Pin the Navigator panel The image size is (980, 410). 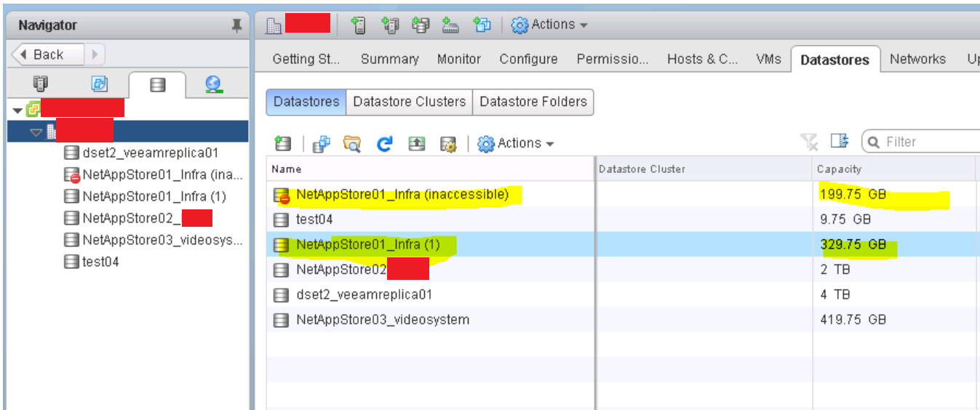[236, 25]
